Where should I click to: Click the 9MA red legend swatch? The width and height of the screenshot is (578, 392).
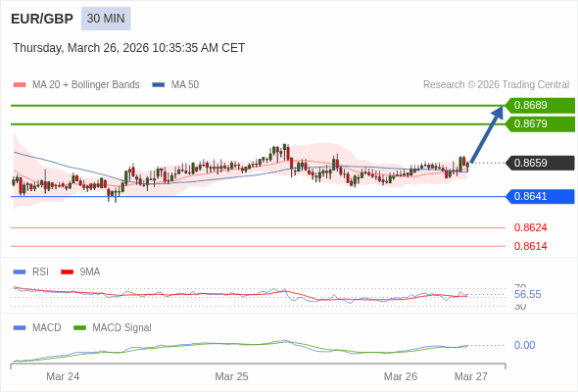pos(67,272)
